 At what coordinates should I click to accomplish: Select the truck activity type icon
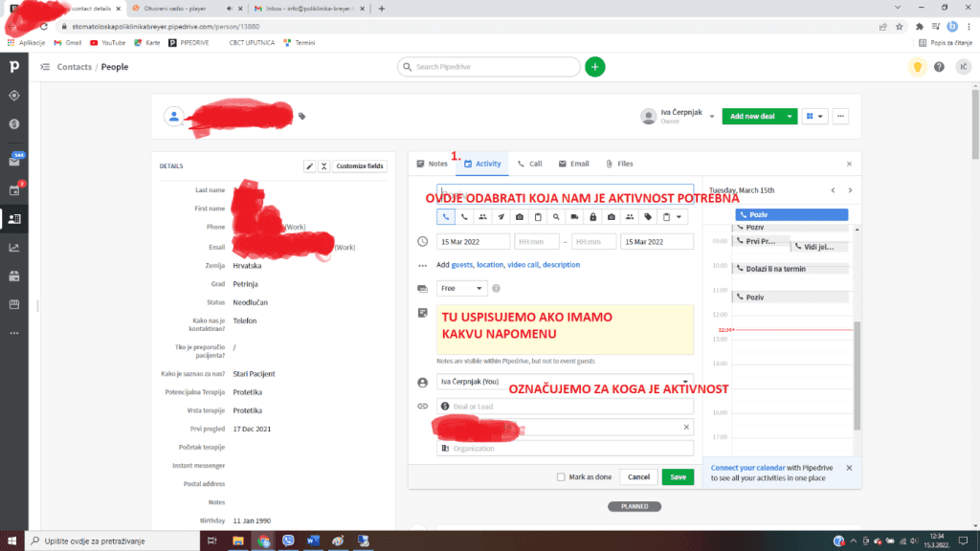pyautogui.click(x=574, y=217)
